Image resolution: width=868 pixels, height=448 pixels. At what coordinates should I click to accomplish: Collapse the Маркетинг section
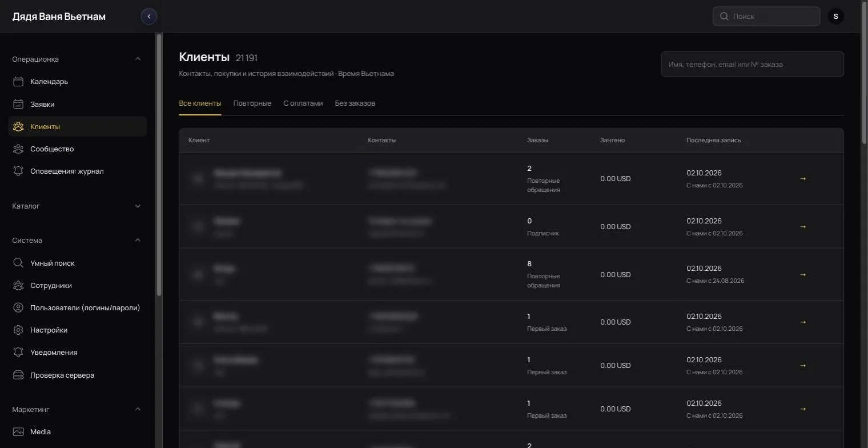[x=138, y=409]
